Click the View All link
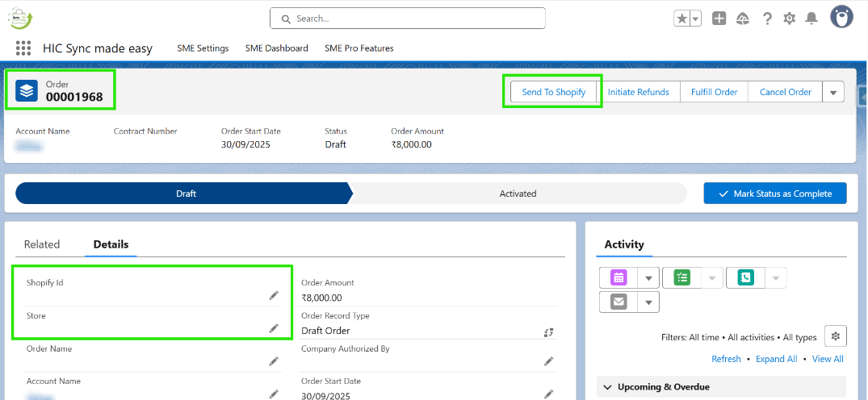This screenshot has height=400, width=868. point(828,359)
